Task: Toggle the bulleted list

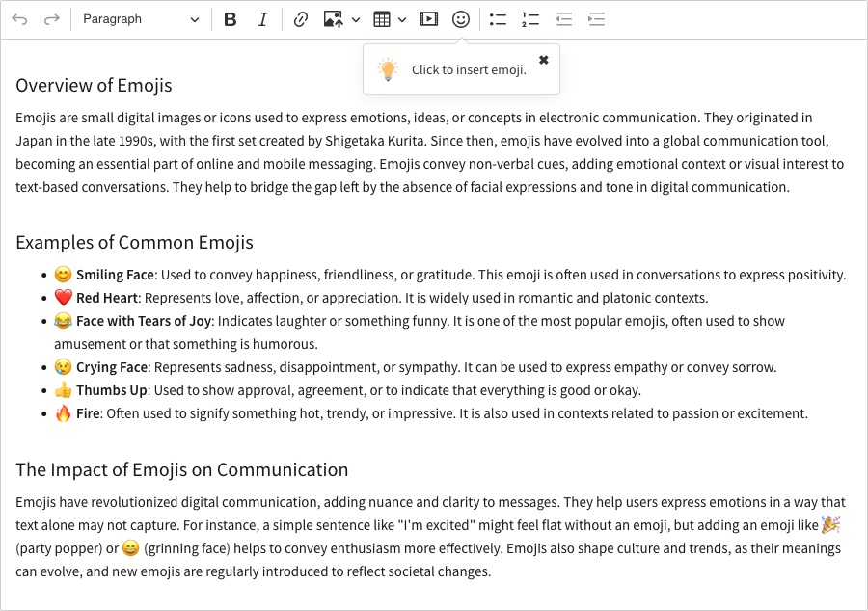Action: point(498,18)
